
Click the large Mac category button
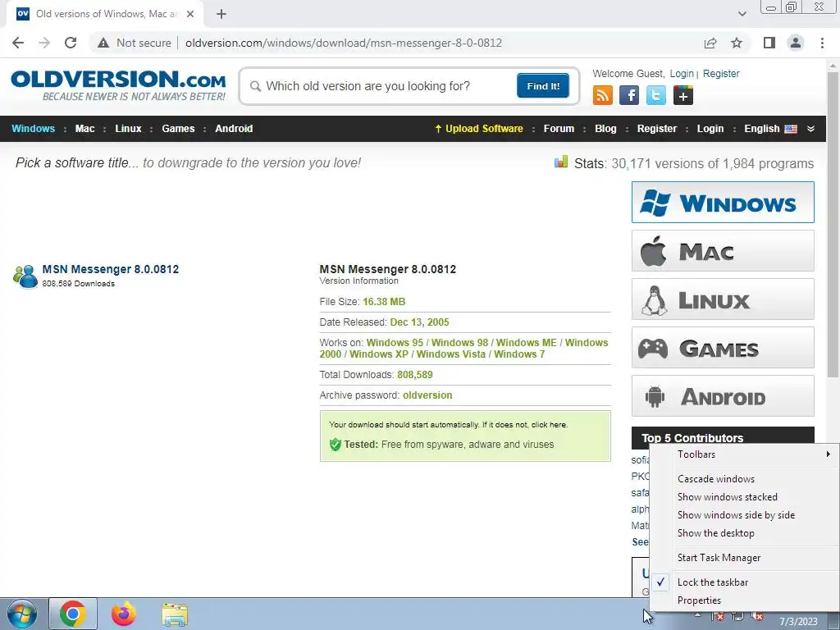[723, 251]
